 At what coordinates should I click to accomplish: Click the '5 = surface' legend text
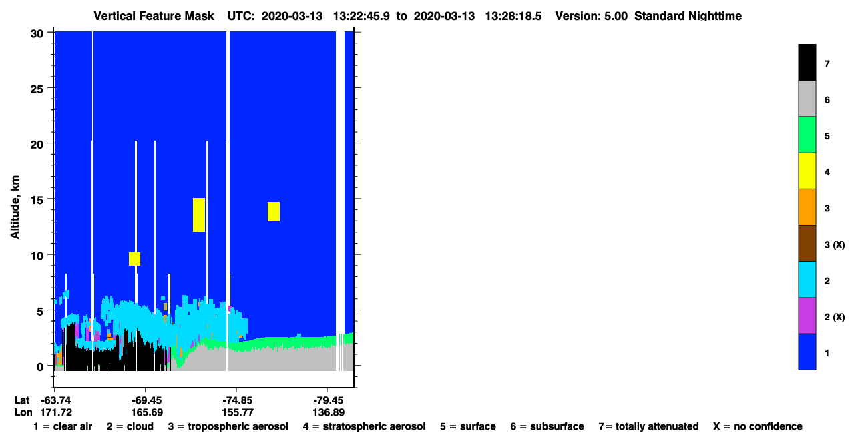468,426
